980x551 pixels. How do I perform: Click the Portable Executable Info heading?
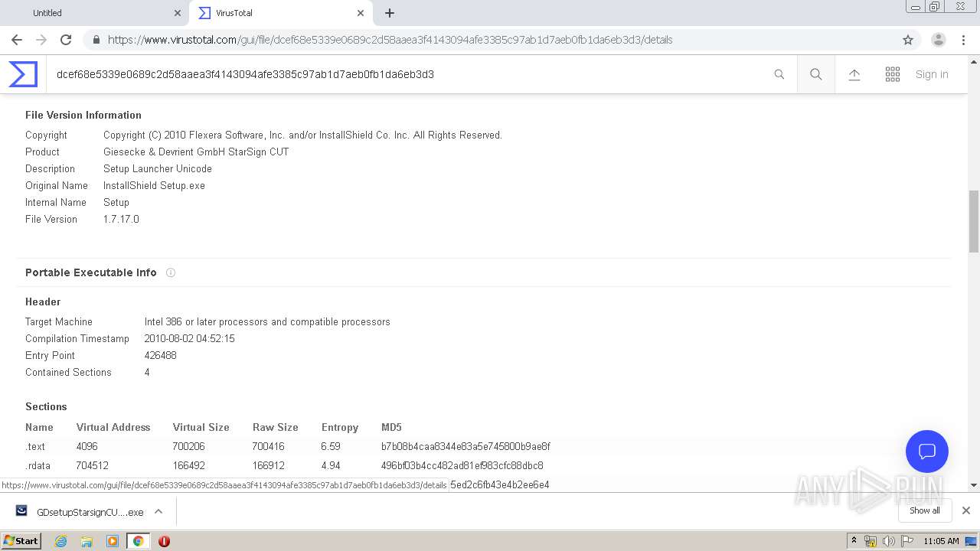pyautogui.click(x=91, y=272)
